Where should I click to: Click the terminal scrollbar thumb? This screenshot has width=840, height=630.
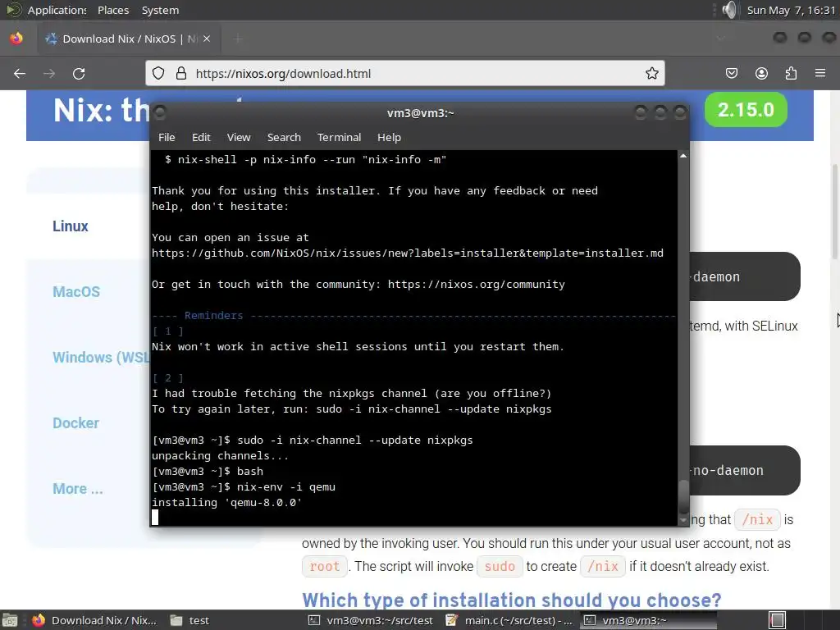pyautogui.click(x=683, y=496)
